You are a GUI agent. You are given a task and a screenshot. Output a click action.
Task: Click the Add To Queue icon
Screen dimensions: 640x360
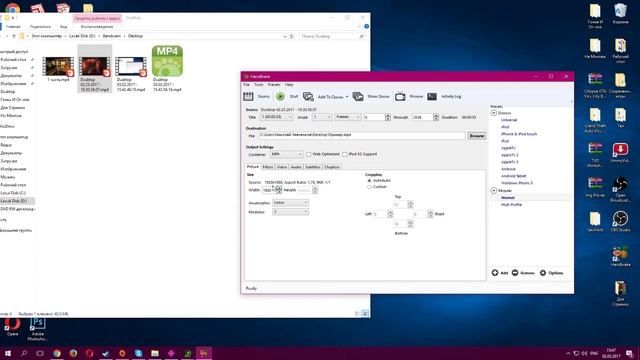click(308, 96)
